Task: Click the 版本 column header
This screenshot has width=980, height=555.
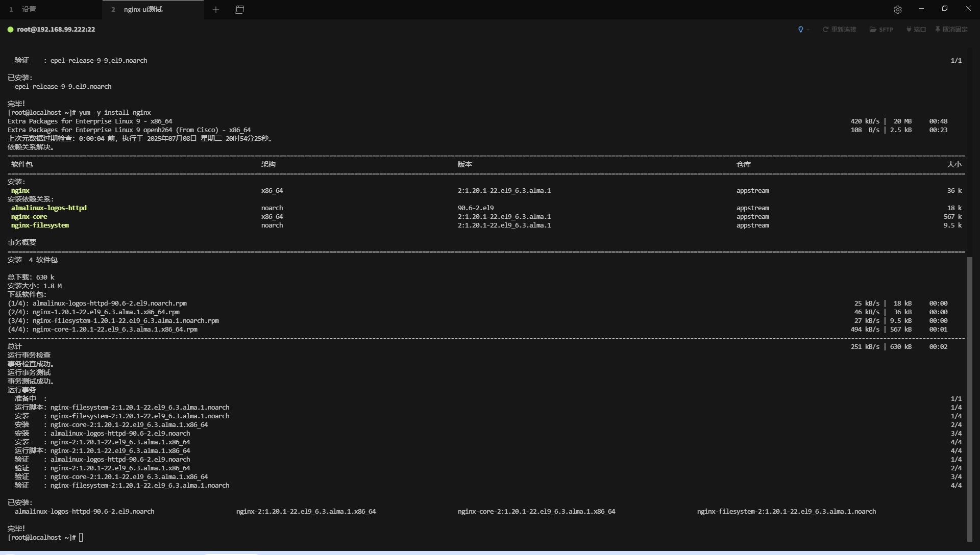Action: point(465,165)
